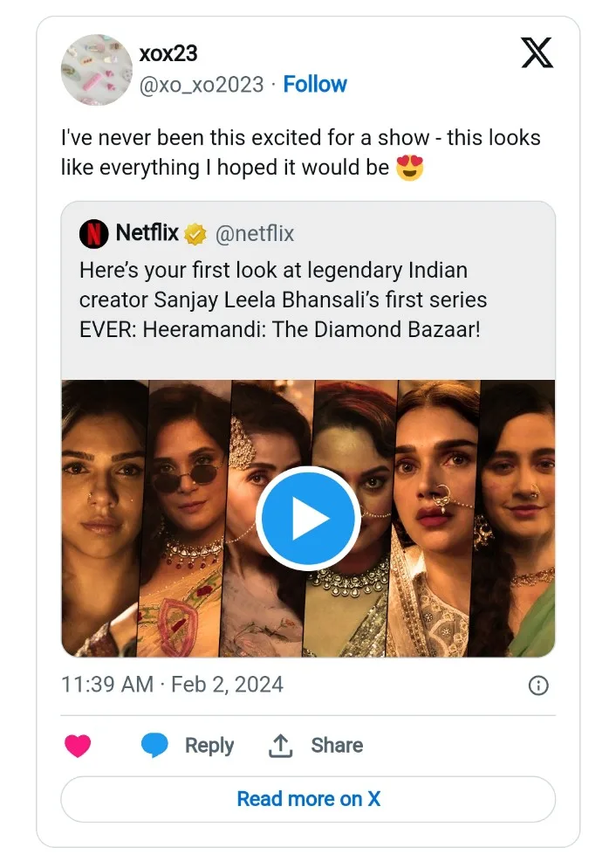Image resolution: width=616 pixels, height=861 pixels.
Task: Click the share upload arrow icon
Action: 280,746
